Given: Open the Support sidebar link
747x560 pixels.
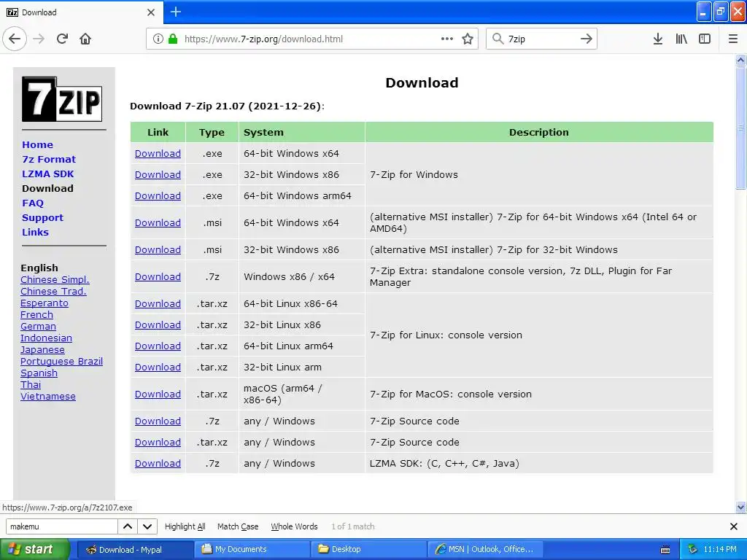Looking at the screenshot, I should coord(42,217).
